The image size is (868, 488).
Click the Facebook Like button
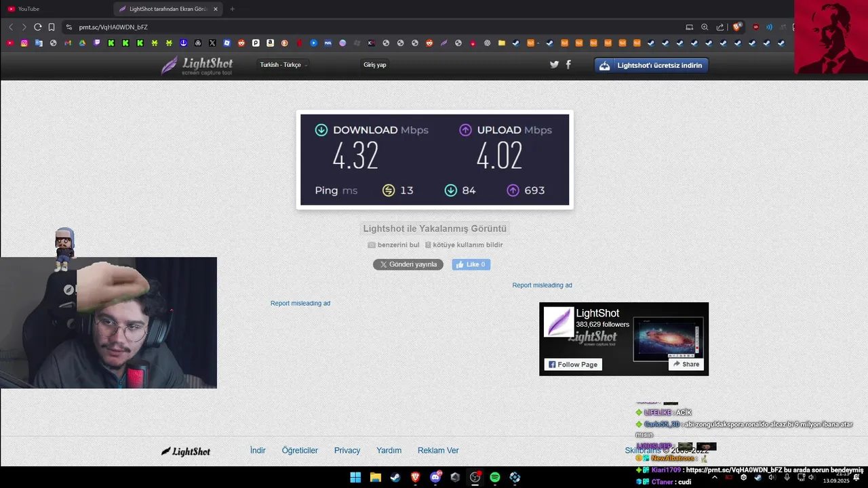(471, 264)
